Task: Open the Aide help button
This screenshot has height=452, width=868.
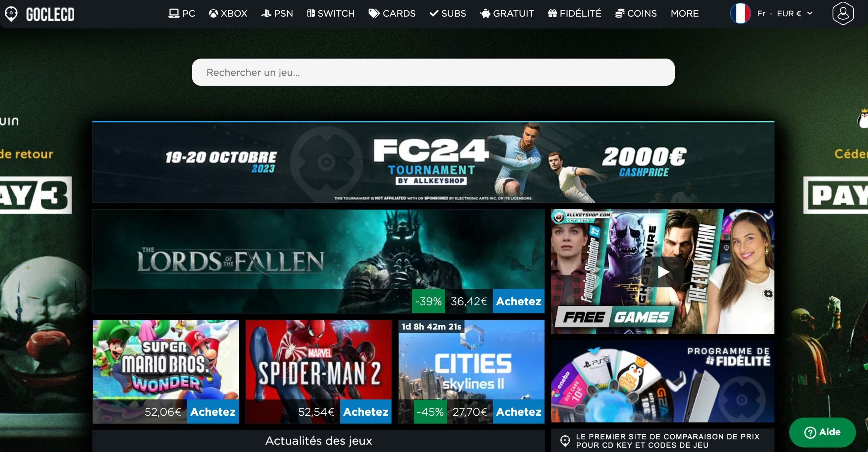Action: (x=822, y=432)
